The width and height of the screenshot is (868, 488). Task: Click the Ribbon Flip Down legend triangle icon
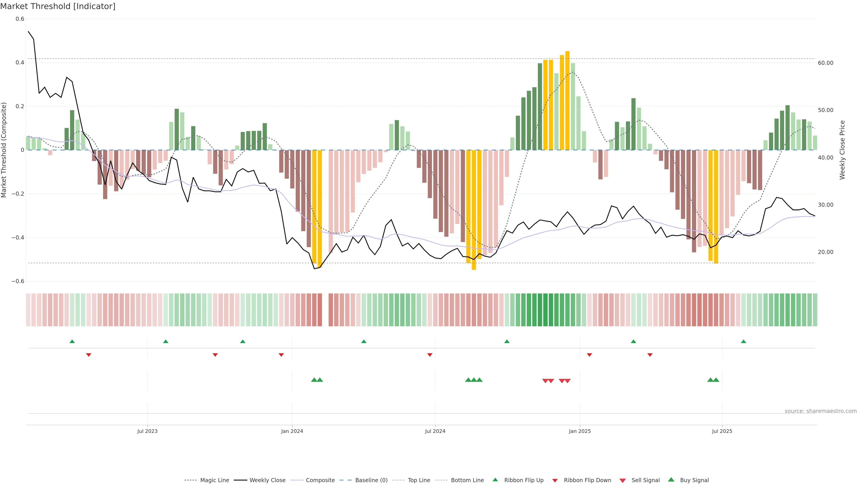(x=555, y=481)
